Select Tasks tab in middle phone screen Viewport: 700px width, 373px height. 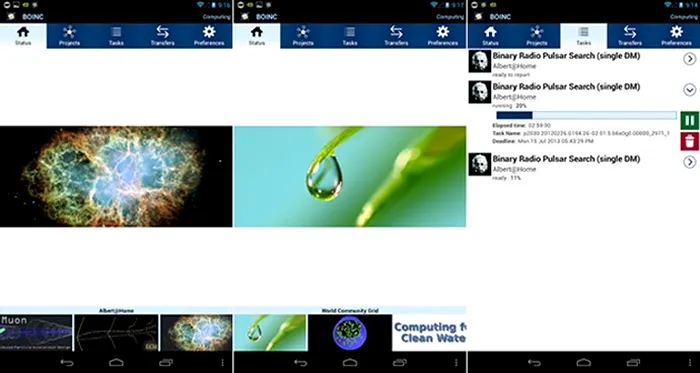350,36
